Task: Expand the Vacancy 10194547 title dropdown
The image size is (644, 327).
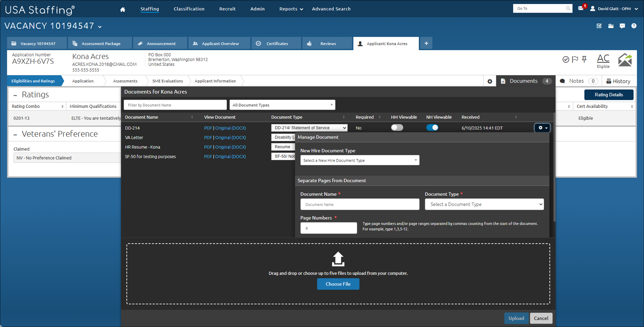Action: coord(100,27)
